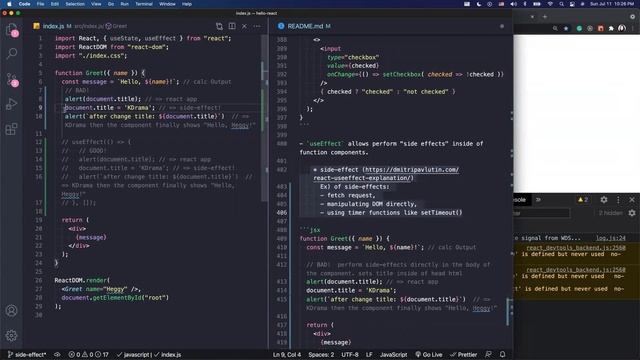Open the Go menu
The height and width of the screenshot is (360, 640).
[111, 4]
